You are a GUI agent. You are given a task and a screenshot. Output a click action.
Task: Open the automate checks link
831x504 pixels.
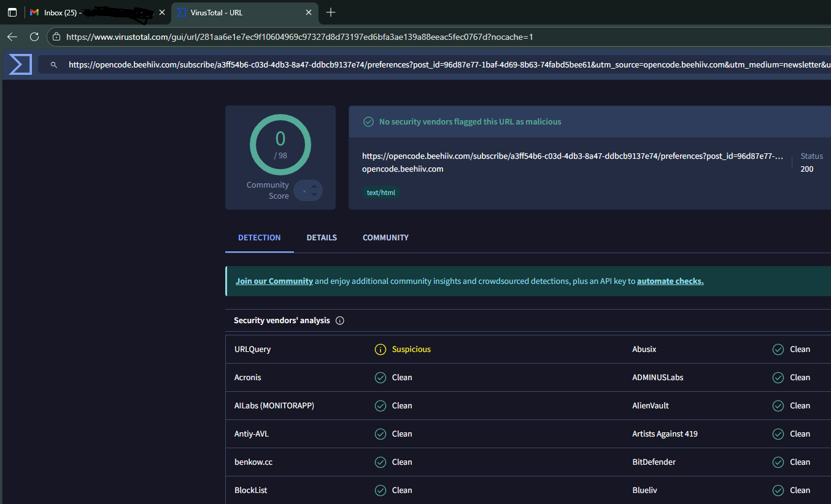coord(670,281)
